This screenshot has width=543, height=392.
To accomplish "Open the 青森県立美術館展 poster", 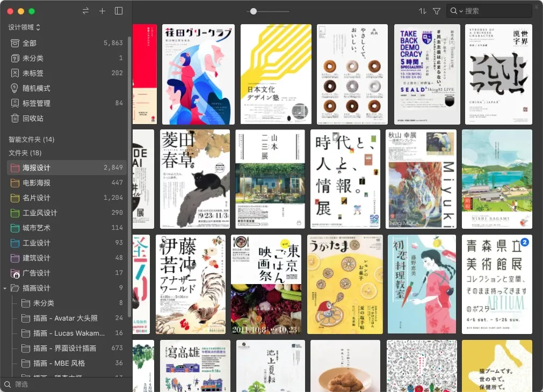I will (x=497, y=284).
